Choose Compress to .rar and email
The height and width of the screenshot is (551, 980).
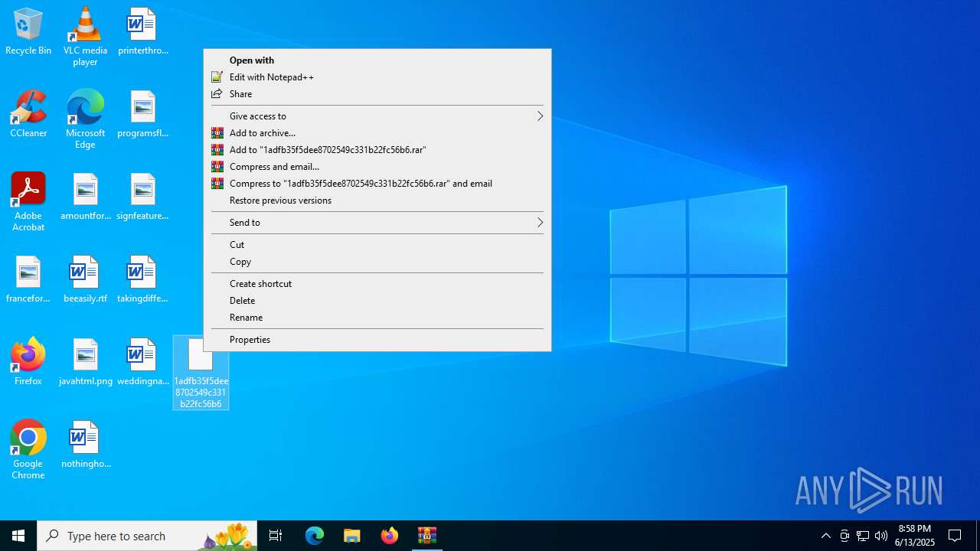pyautogui.click(x=377, y=184)
